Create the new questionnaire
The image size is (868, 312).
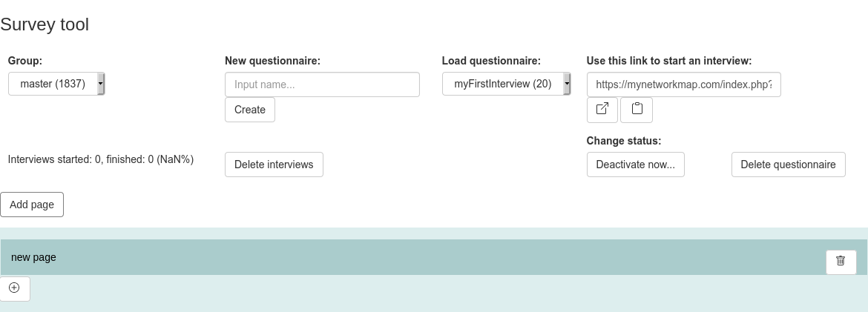[x=250, y=110]
